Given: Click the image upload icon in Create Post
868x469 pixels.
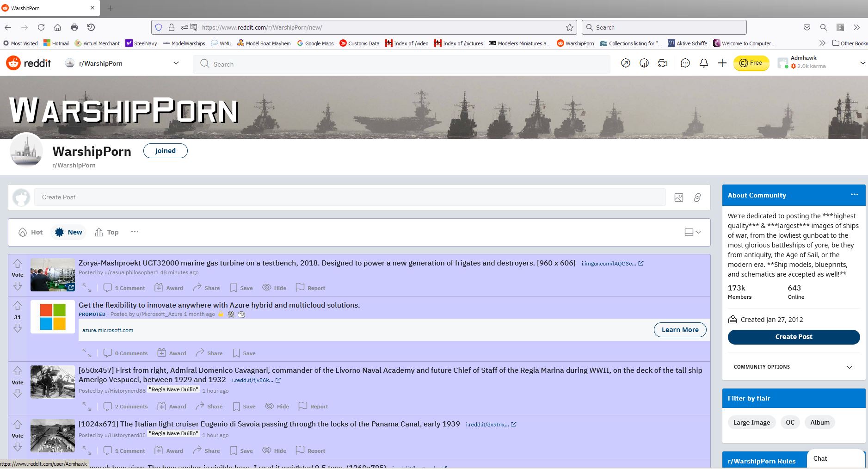Looking at the screenshot, I should pos(679,197).
